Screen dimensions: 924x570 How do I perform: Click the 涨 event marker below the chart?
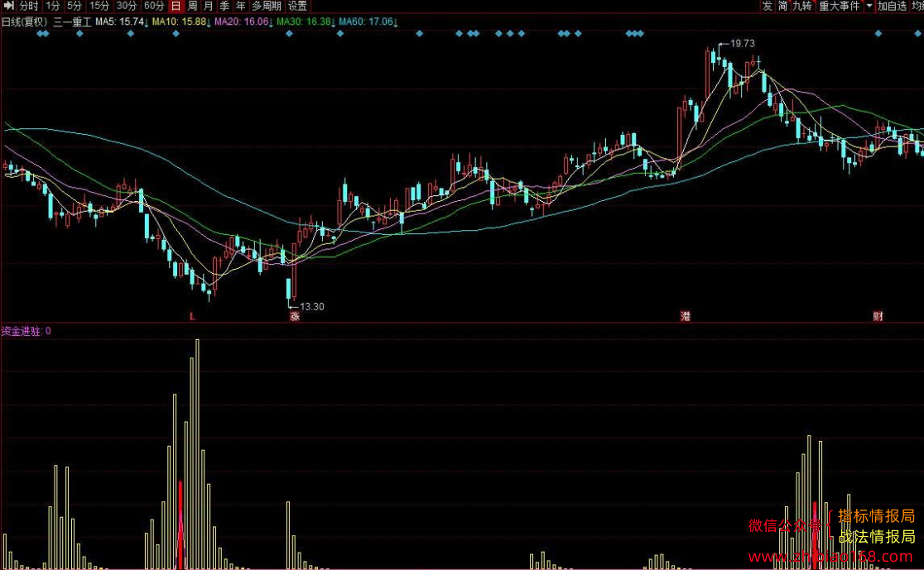[x=295, y=316]
